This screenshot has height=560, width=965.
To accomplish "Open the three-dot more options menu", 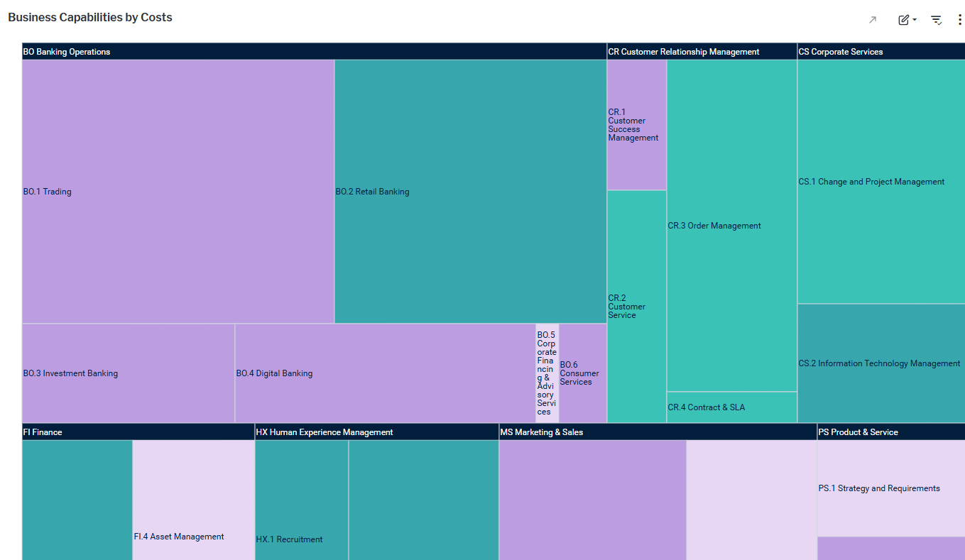I will tap(959, 20).
